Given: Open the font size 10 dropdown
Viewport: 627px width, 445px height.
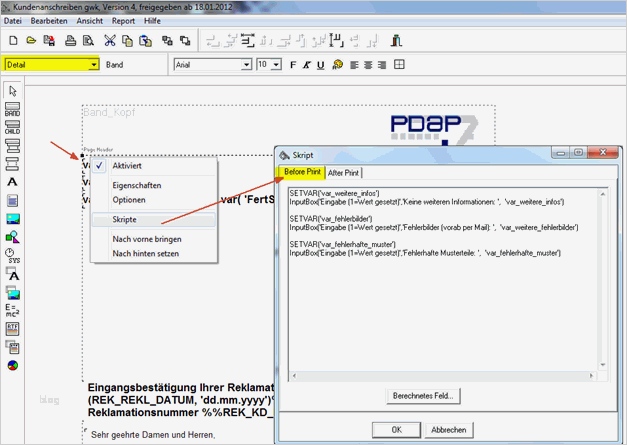Looking at the screenshot, I should pyautogui.click(x=276, y=65).
